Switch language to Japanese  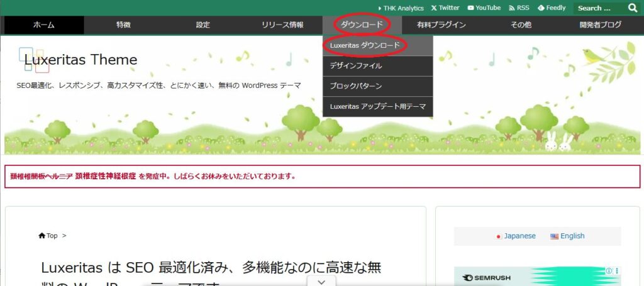[x=519, y=236]
